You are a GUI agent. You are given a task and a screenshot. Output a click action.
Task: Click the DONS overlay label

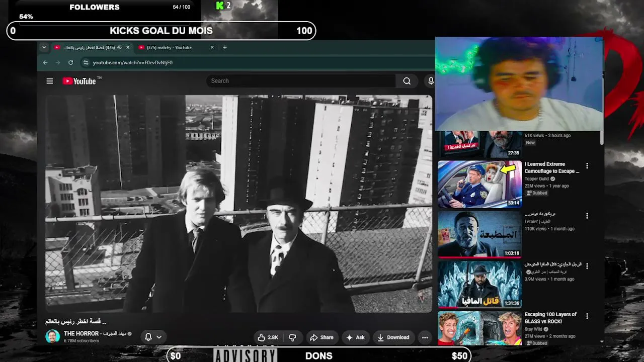(319, 356)
